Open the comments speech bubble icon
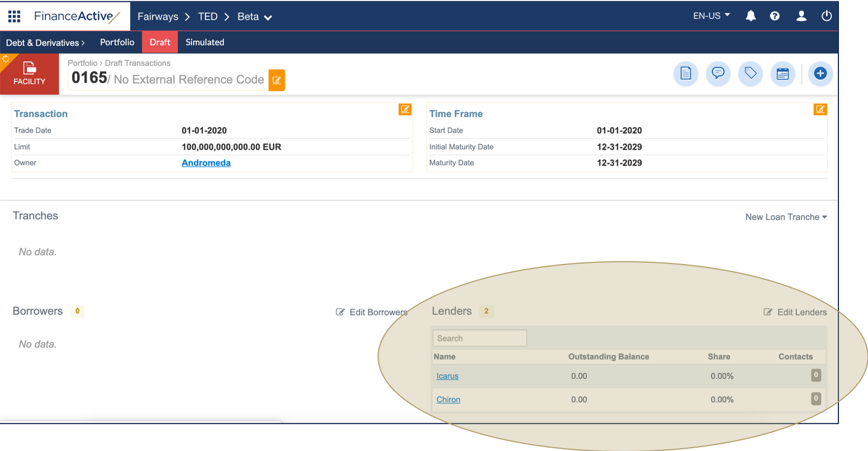868x451 pixels. coord(718,74)
